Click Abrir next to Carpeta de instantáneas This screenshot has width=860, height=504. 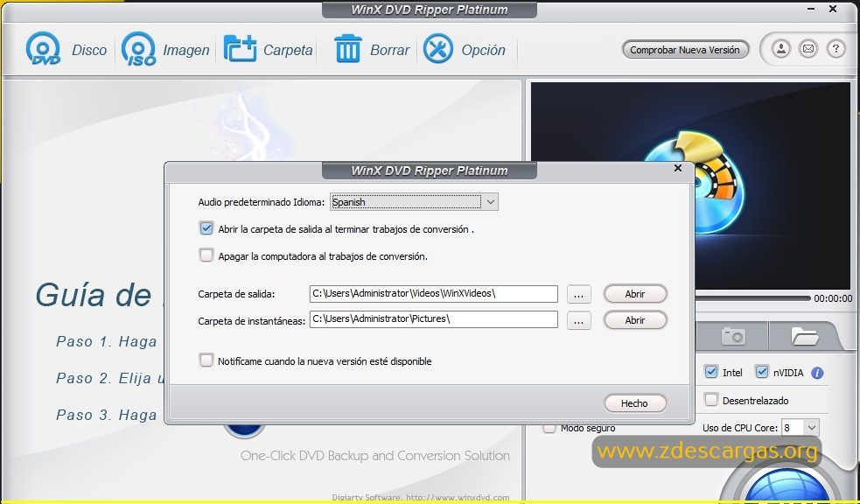coord(635,320)
